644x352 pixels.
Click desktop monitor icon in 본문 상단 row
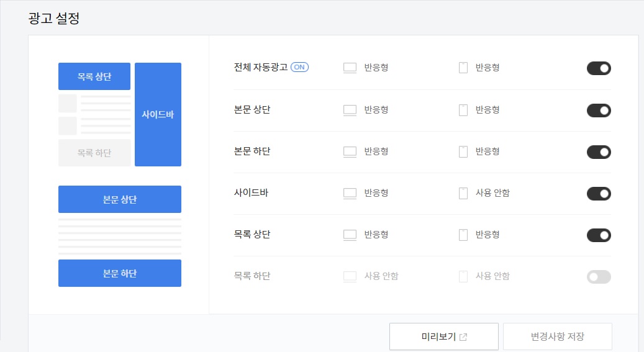(350, 110)
